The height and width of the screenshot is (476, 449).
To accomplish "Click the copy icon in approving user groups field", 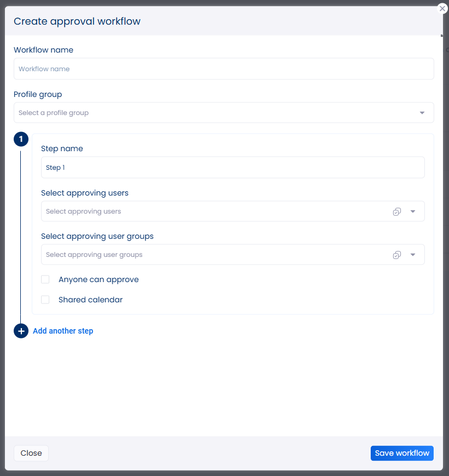I will [397, 255].
